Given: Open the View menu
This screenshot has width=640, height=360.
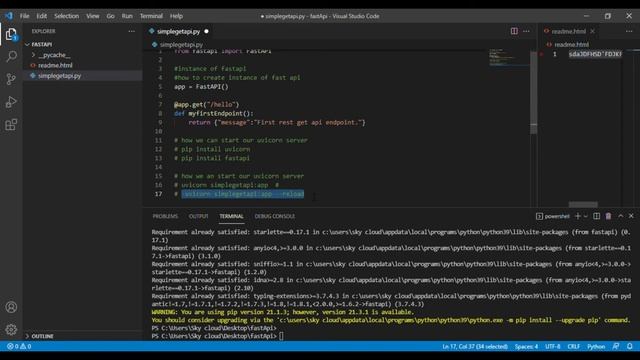Looking at the screenshot, I should 93,16.
